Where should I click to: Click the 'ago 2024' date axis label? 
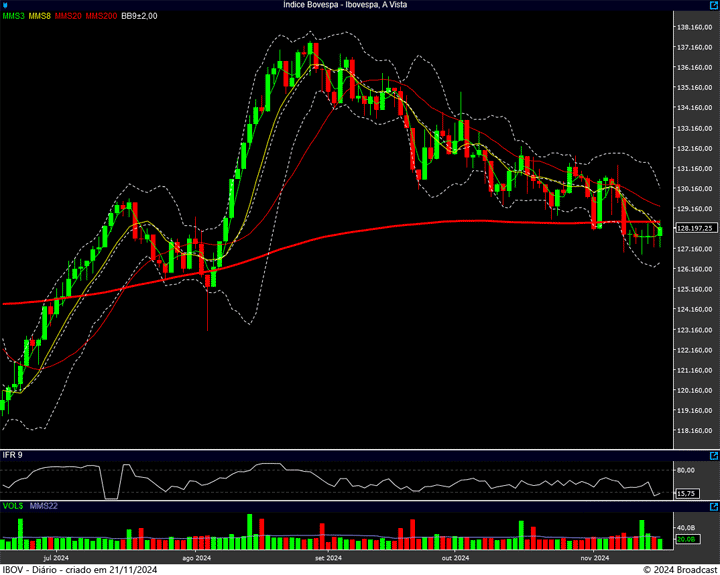point(196,557)
